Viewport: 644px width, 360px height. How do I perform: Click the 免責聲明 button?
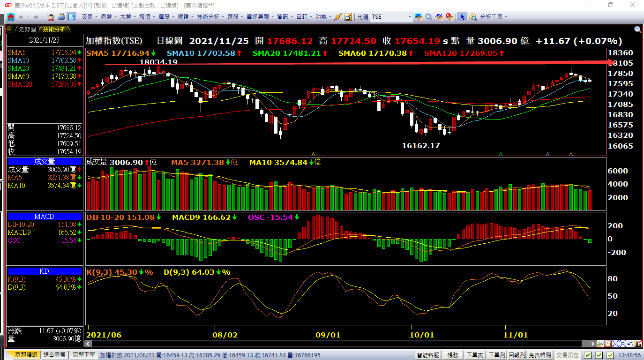[540, 355]
